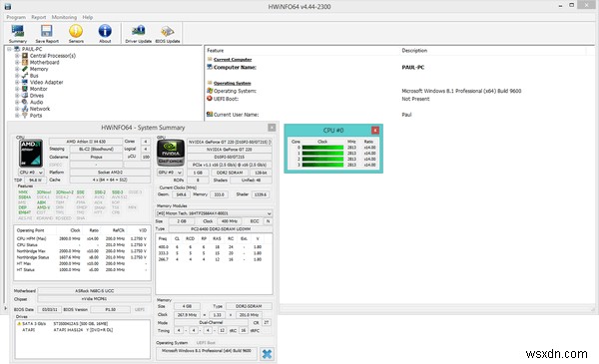Click the Summary toolbar icon
599x364 pixels.
(x=18, y=34)
